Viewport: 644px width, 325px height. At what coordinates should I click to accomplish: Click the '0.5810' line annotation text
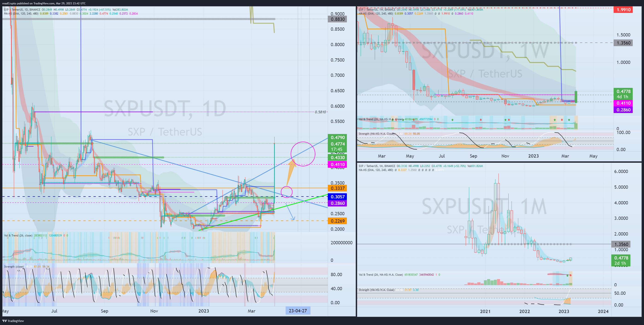pyautogui.click(x=320, y=112)
